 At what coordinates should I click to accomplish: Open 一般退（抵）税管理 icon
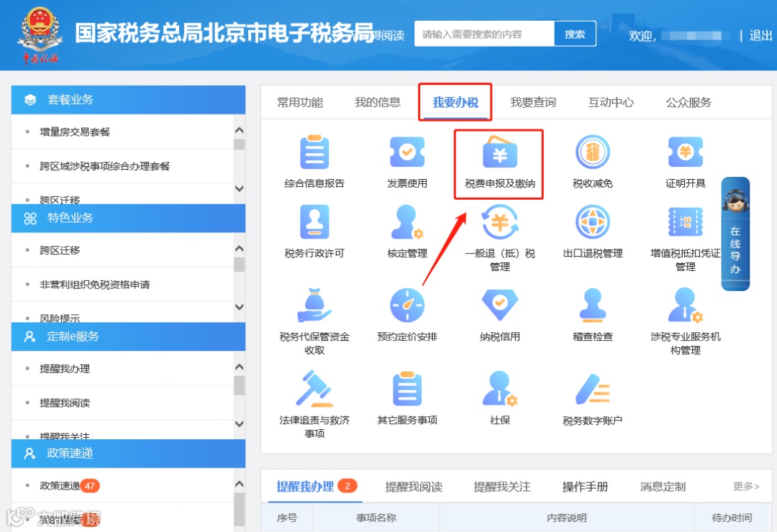[x=499, y=222]
